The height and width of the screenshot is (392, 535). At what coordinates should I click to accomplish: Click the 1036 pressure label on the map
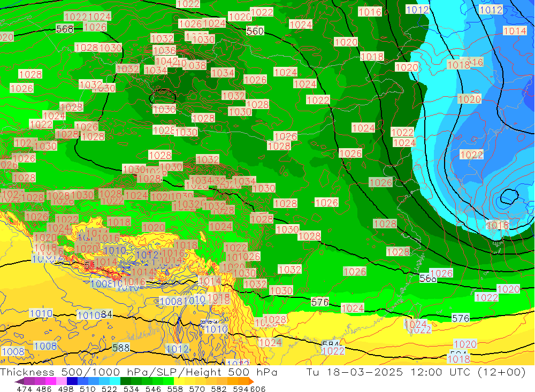[164, 50]
